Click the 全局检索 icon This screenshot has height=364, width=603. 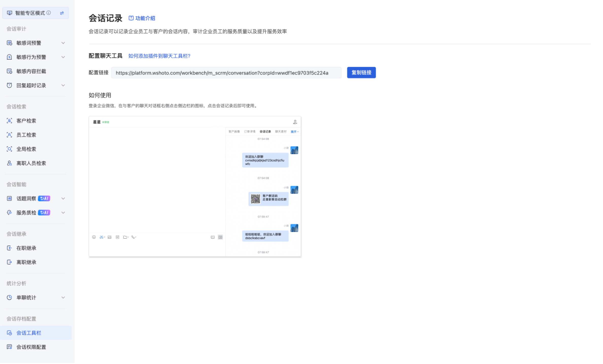pyautogui.click(x=9, y=149)
